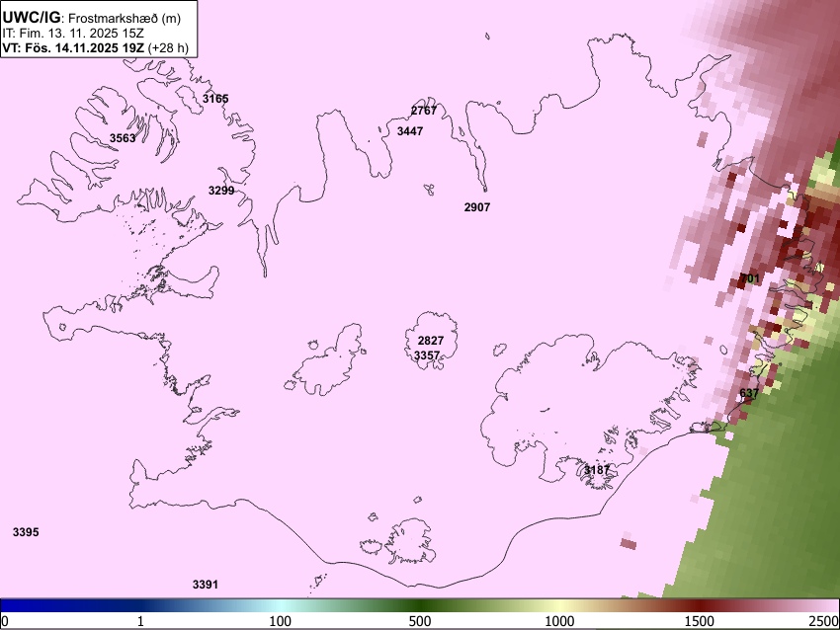Click the 500 label on the color scale
The height and width of the screenshot is (630, 840).
coord(420,621)
